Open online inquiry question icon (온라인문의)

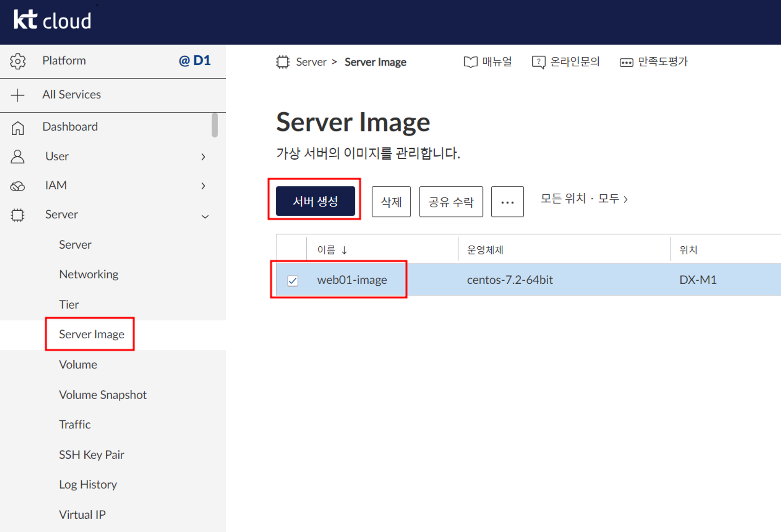(x=538, y=62)
